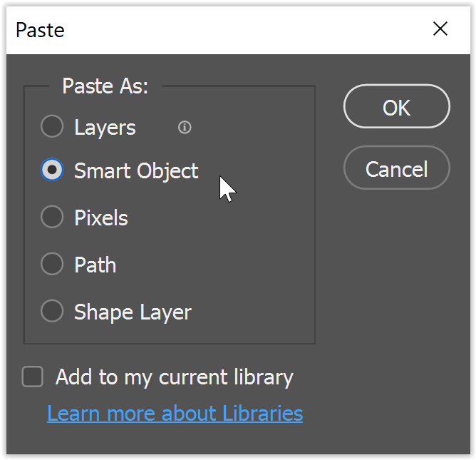
Task: Close the Paste dialog with X
Action: pyautogui.click(x=440, y=29)
